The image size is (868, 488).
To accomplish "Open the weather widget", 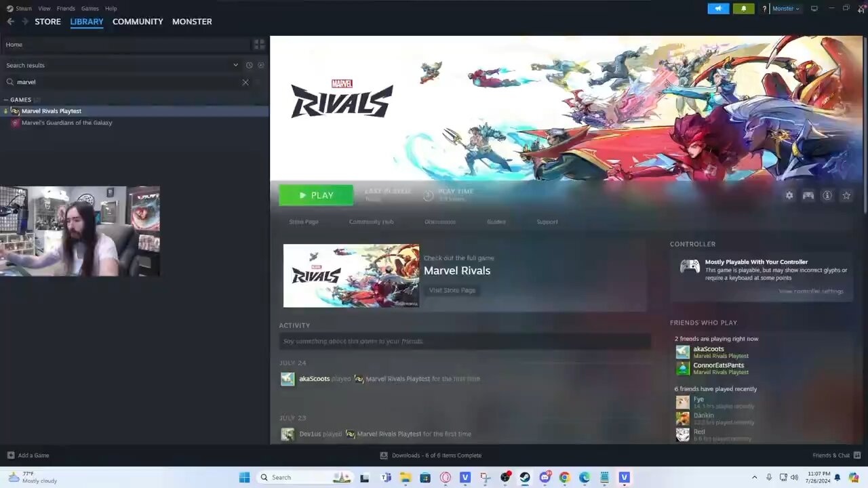I will pyautogui.click(x=33, y=477).
